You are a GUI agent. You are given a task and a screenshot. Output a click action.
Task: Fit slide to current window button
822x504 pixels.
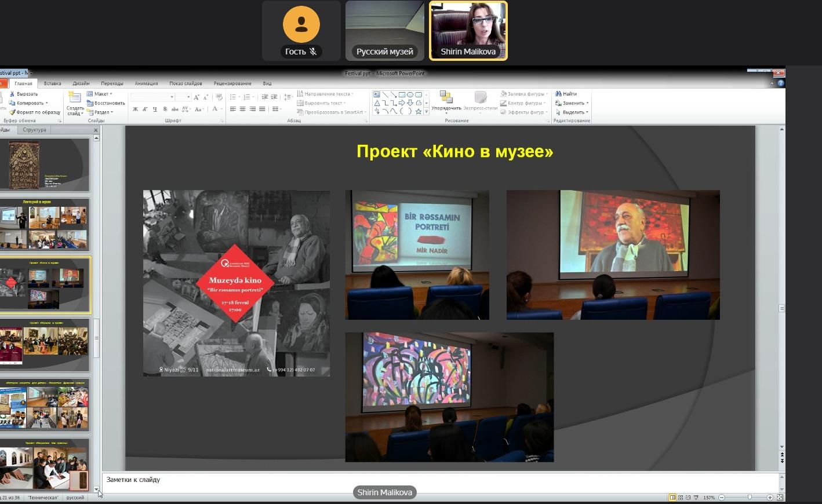coord(780,498)
